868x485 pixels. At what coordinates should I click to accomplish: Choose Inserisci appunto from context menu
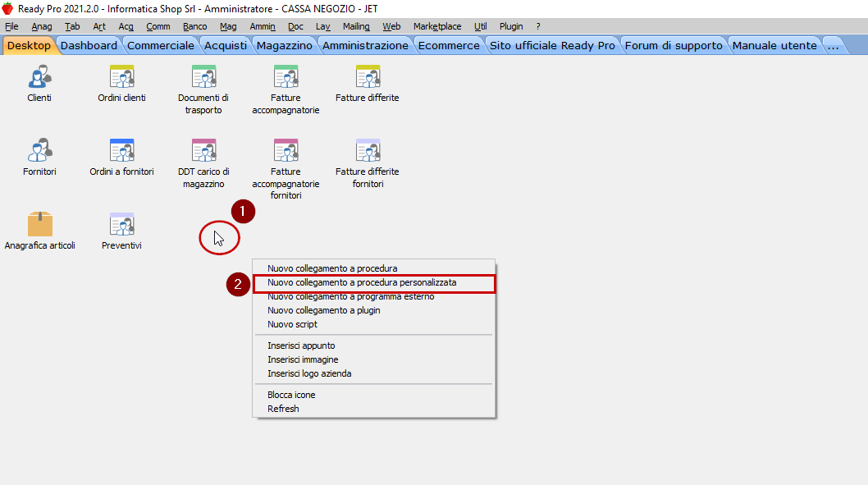tap(373, 345)
